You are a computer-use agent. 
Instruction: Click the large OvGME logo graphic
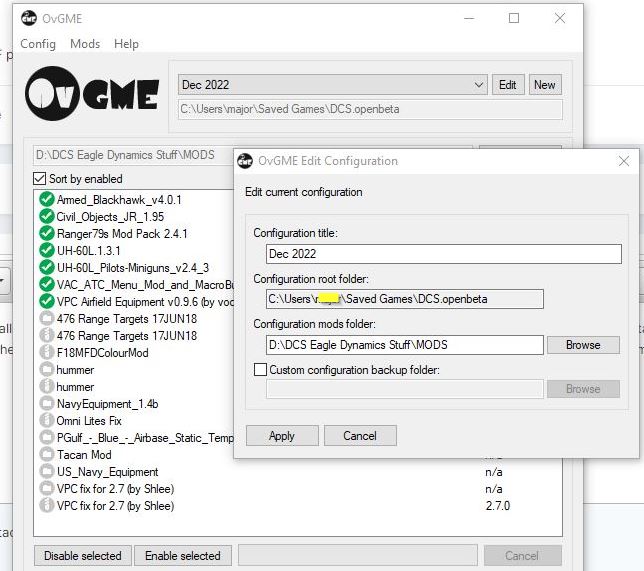pos(92,94)
